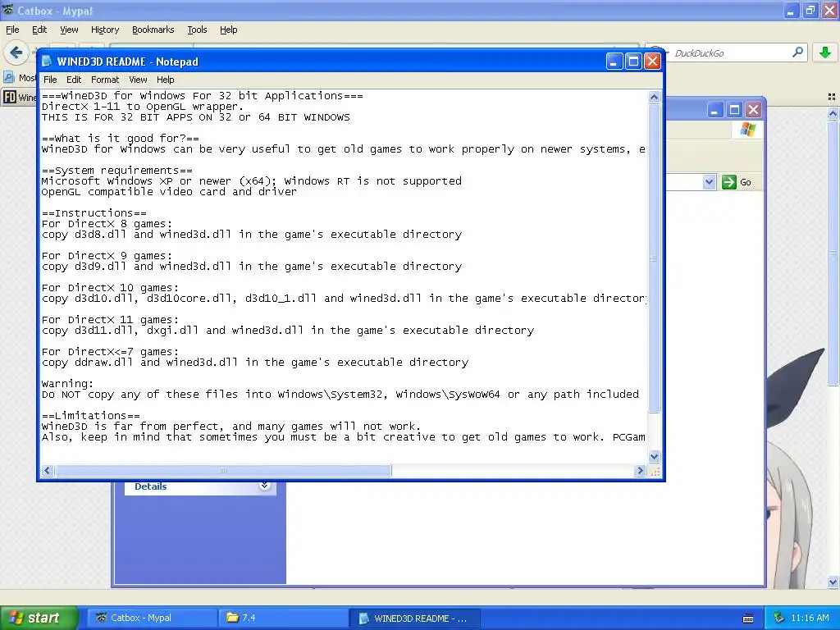Maximize the Notepad README window
Screen dimensions: 840x630
tap(633, 62)
